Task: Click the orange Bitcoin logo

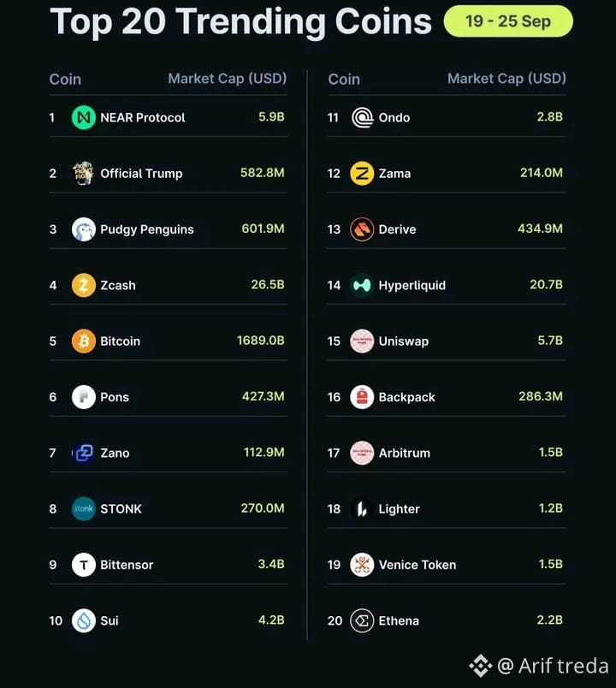Action: coord(83,341)
